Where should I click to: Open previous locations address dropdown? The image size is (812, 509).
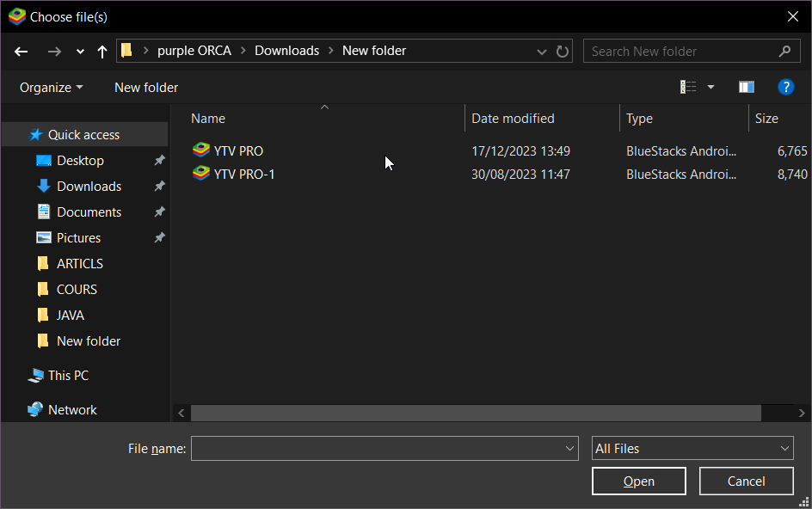point(542,52)
